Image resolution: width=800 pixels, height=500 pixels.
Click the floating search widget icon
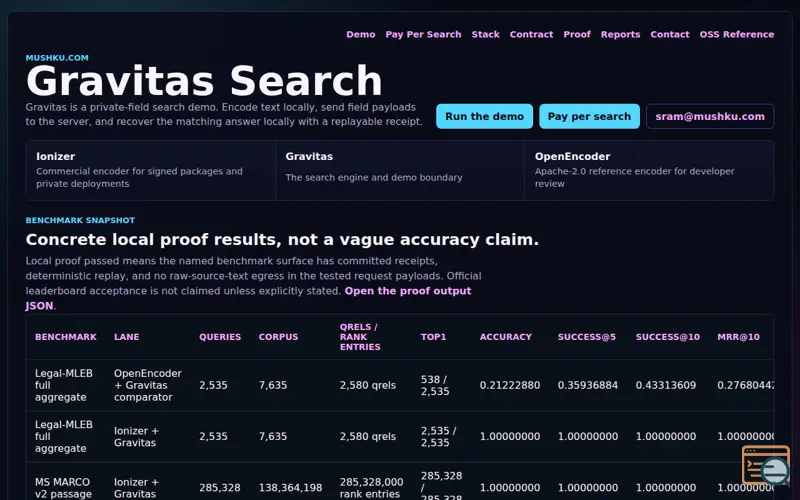(766, 465)
